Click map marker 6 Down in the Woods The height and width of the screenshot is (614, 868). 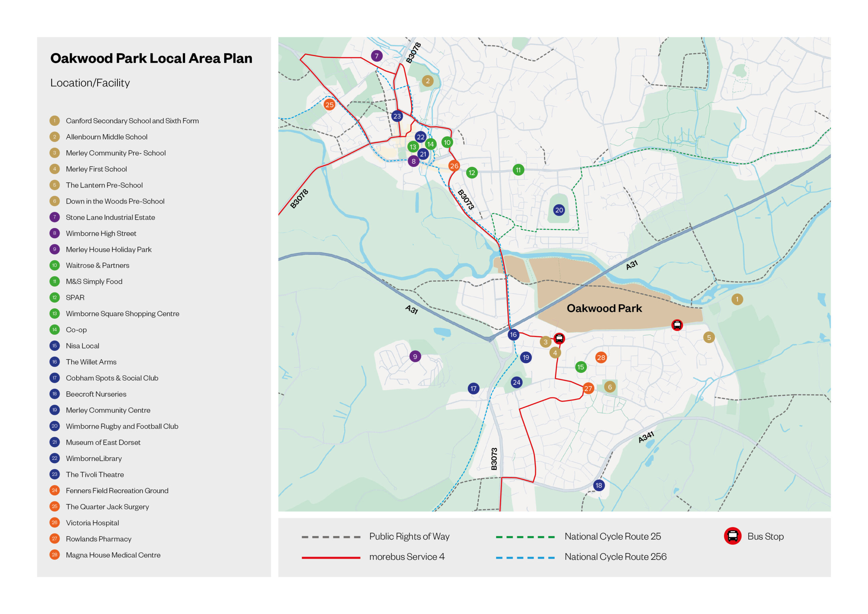[610, 387]
